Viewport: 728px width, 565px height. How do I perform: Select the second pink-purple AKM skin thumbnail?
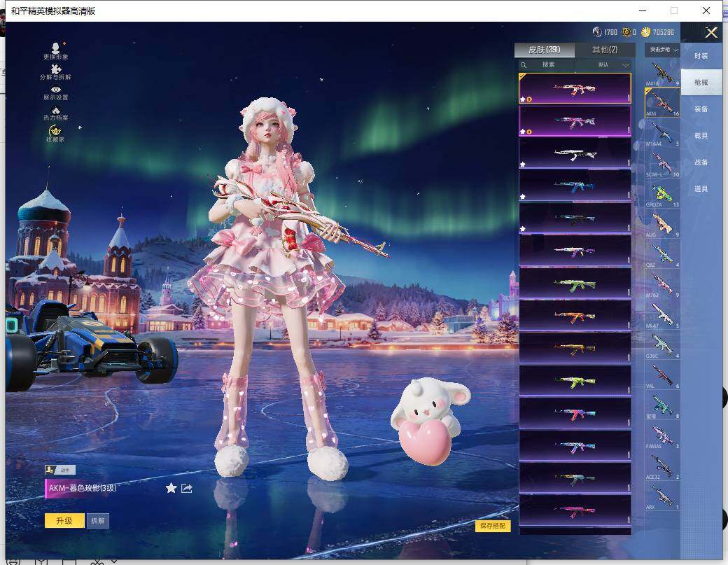[x=575, y=120]
